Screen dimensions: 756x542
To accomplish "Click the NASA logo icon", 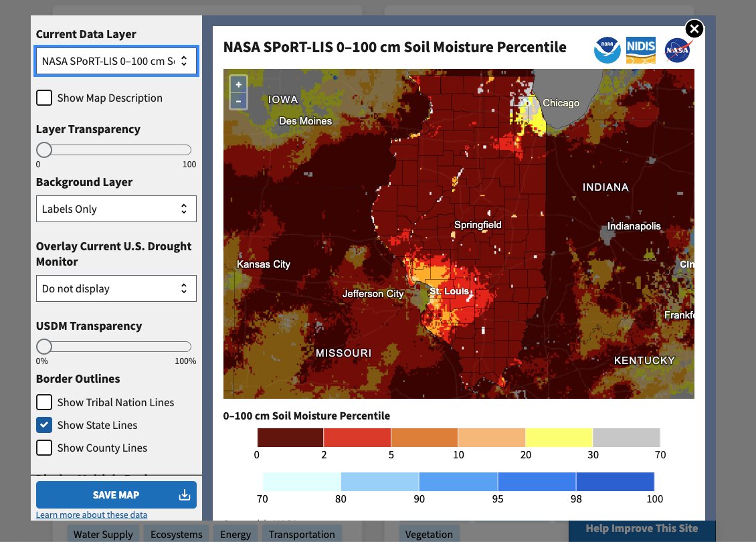I will 677,51.
